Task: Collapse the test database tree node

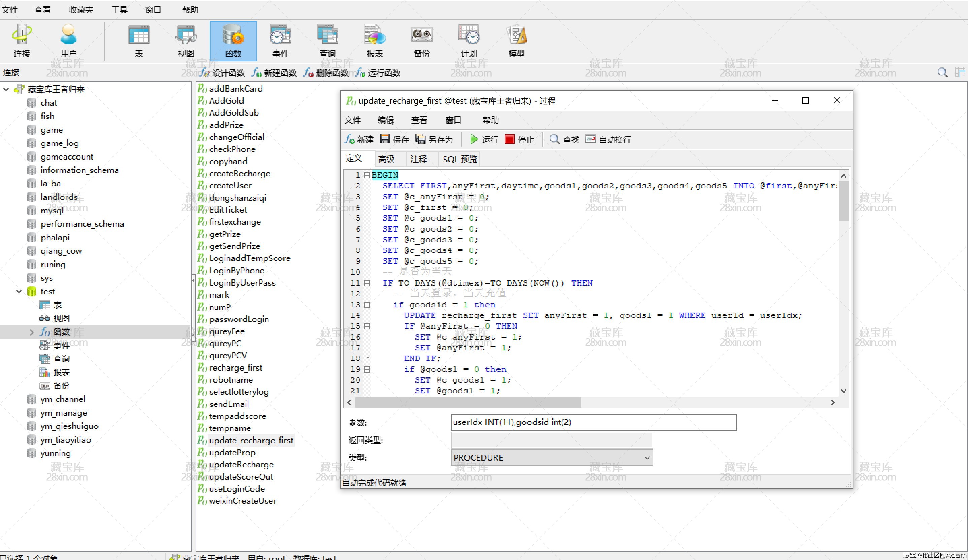Action: pyautogui.click(x=19, y=292)
